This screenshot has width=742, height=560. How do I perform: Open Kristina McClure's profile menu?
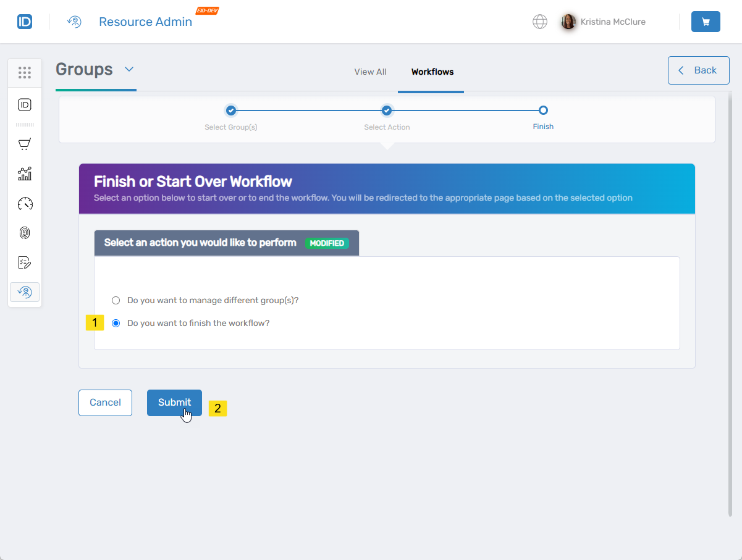602,22
